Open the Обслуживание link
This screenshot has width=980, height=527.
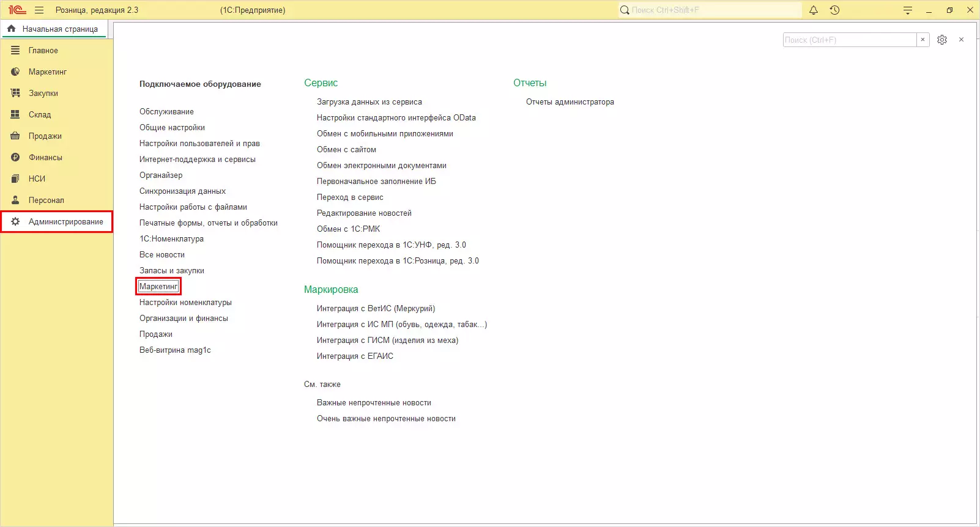[x=166, y=112]
